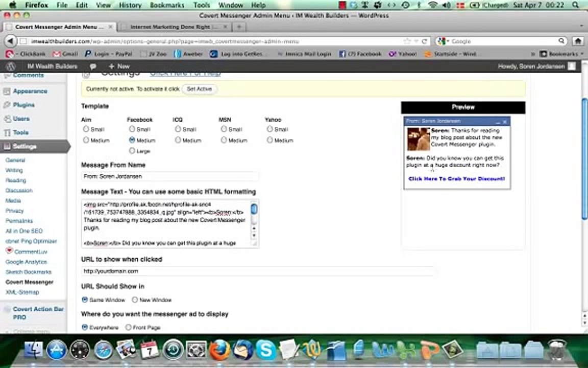Screen dimensions: 588x368
Task: Open the Gmail bookmark
Action: coord(65,54)
